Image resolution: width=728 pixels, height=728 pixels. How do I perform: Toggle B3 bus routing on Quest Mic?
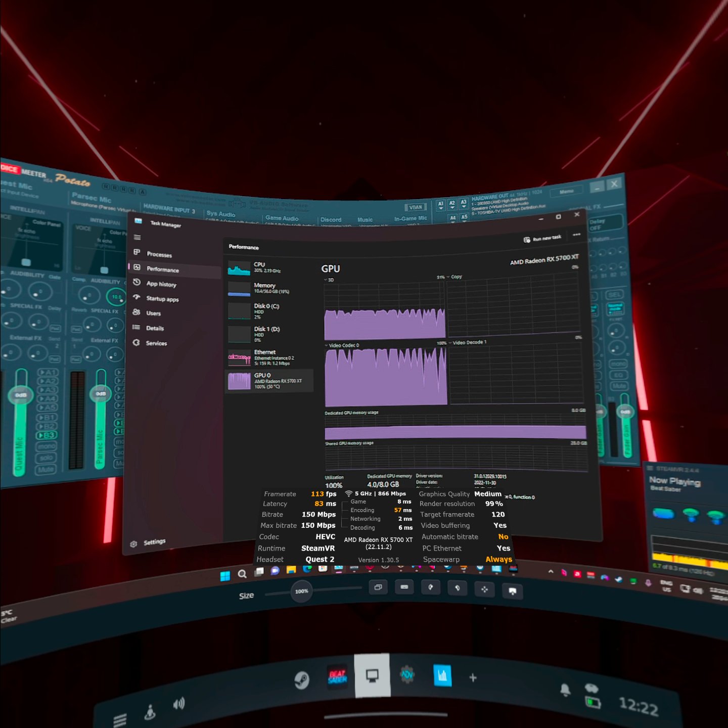47,435
